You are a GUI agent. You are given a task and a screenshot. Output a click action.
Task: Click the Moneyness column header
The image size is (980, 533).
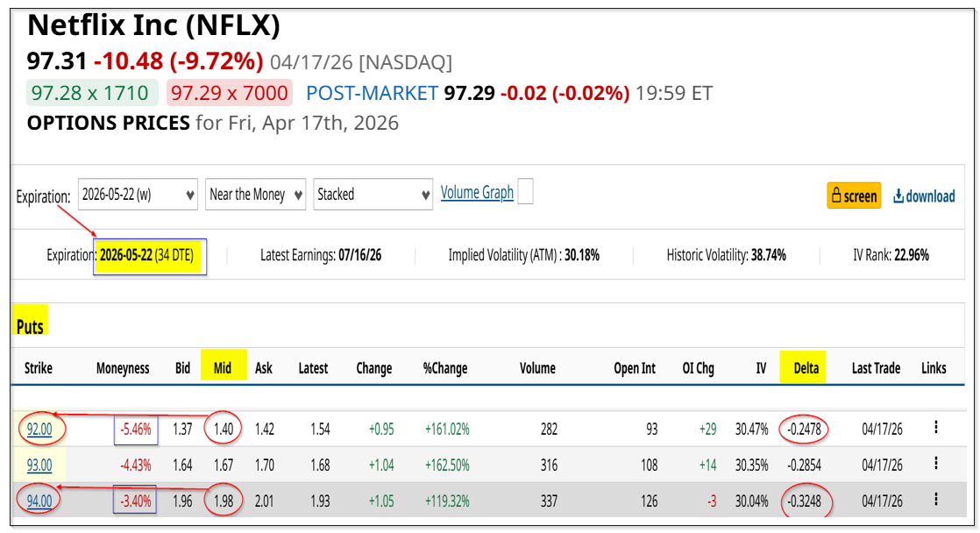tap(123, 368)
